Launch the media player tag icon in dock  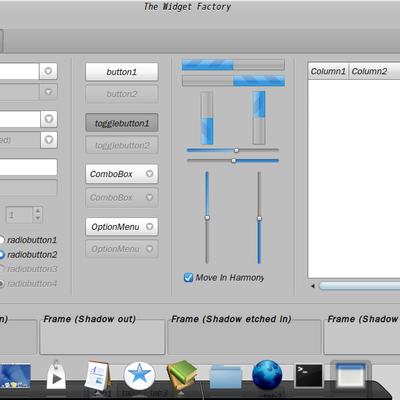point(55,375)
